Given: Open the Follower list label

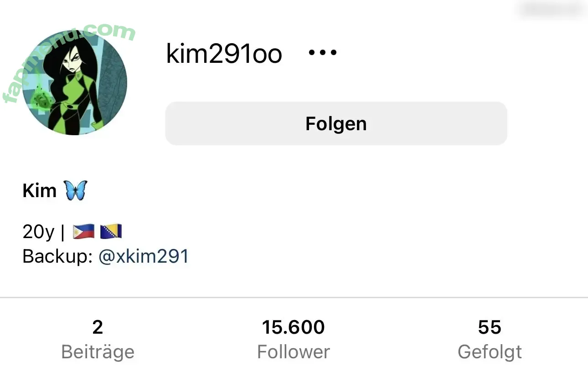Looking at the screenshot, I should pyautogui.click(x=294, y=352).
